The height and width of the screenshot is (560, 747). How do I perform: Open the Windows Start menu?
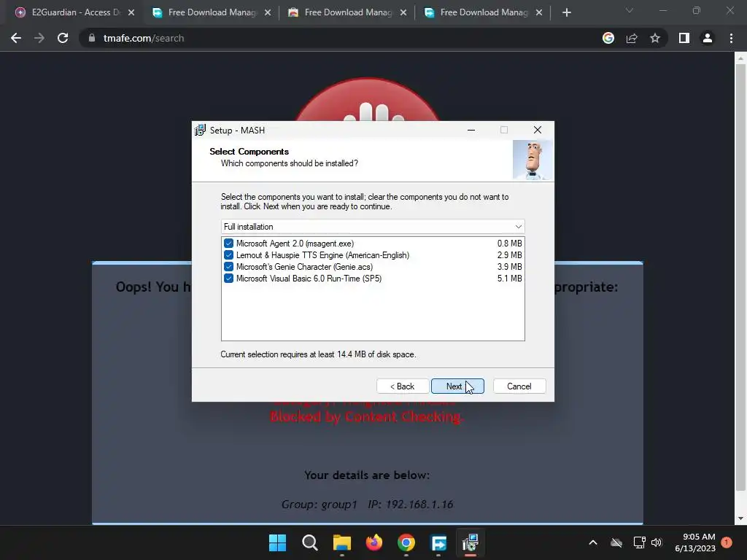(277, 542)
